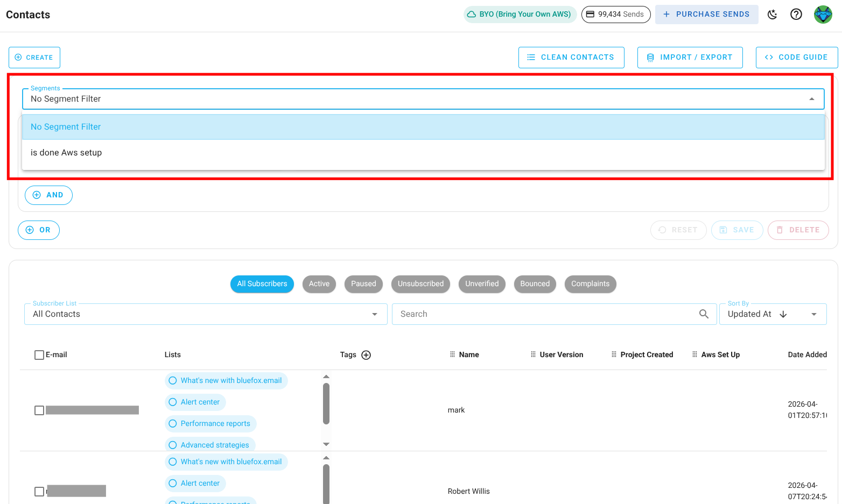Click the search magnifier icon in contacts search
This screenshot has width=842, height=504.
tap(704, 314)
